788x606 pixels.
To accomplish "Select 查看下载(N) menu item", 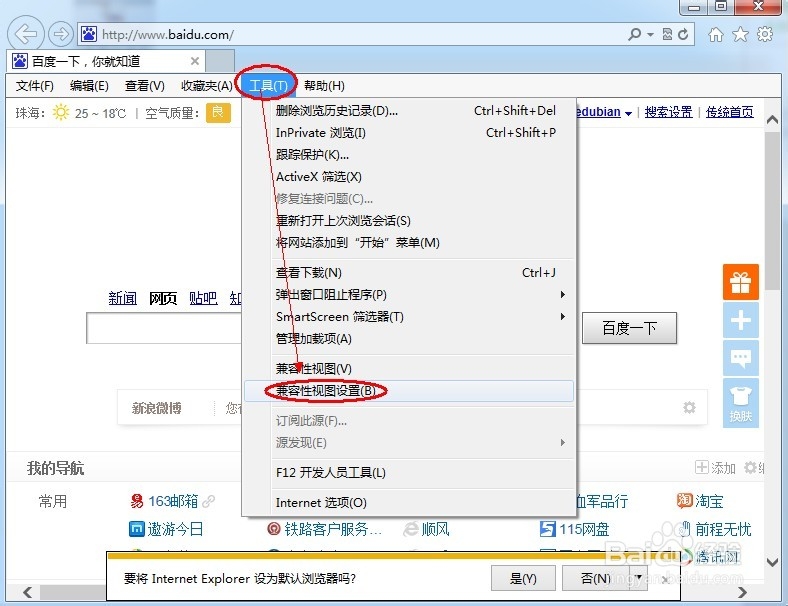I will (x=409, y=272).
